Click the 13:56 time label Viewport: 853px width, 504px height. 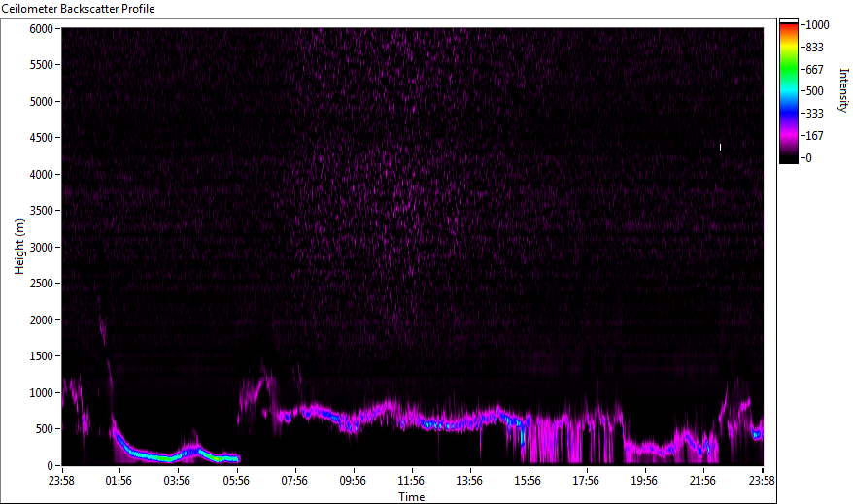point(469,481)
